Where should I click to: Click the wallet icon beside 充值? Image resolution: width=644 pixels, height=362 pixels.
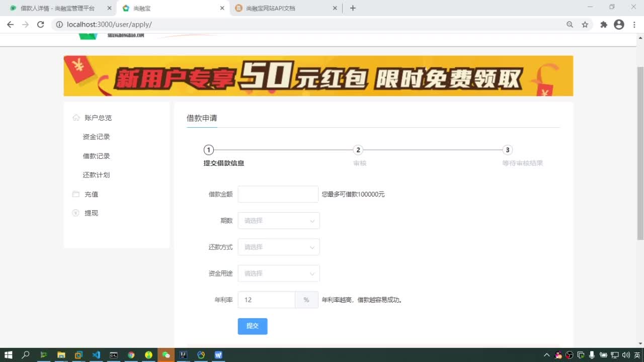[x=76, y=194]
